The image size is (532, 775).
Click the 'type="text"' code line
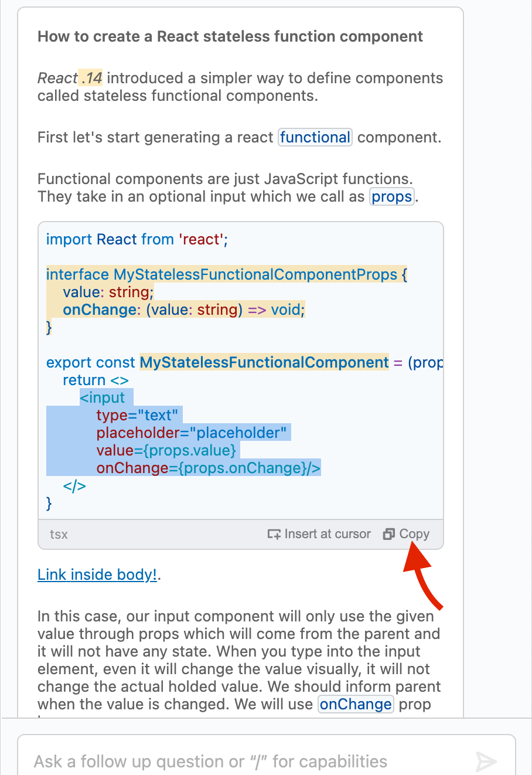(137, 415)
